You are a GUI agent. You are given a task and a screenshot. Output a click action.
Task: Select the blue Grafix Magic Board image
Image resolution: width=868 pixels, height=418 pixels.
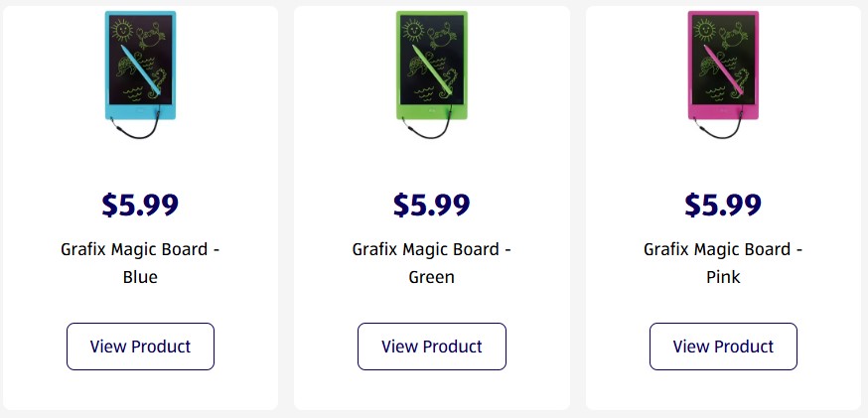tap(140, 74)
